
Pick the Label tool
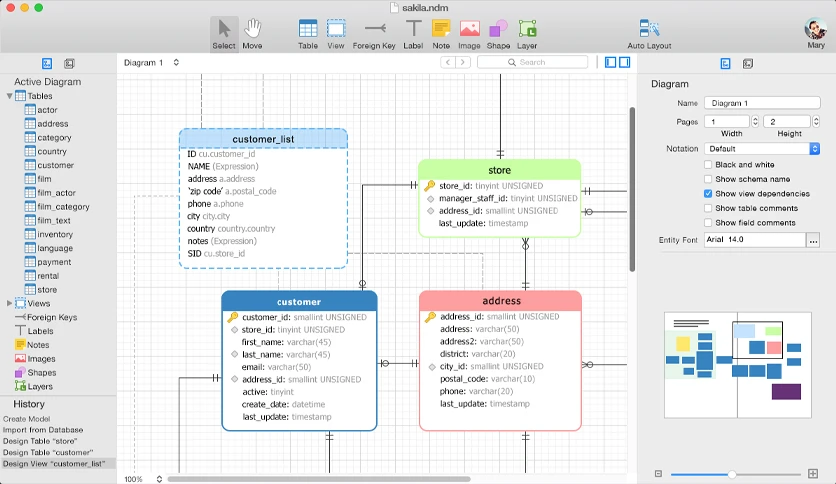pos(413,34)
